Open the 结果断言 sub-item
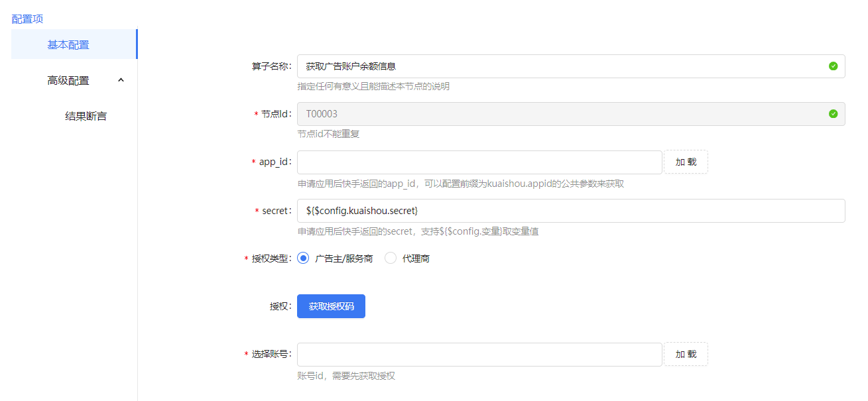The width and height of the screenshot is (868, 401). 86,117
